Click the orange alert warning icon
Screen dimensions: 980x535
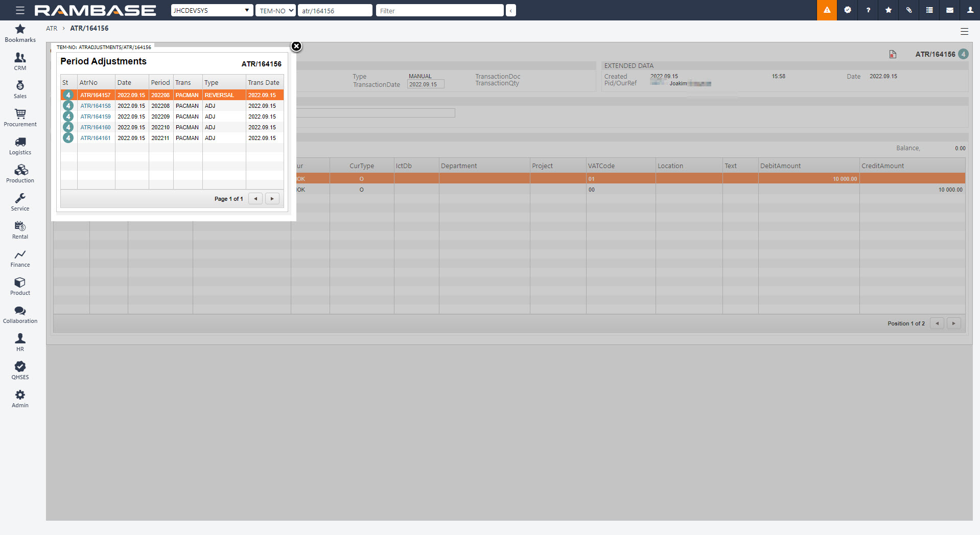pos(827,10)
